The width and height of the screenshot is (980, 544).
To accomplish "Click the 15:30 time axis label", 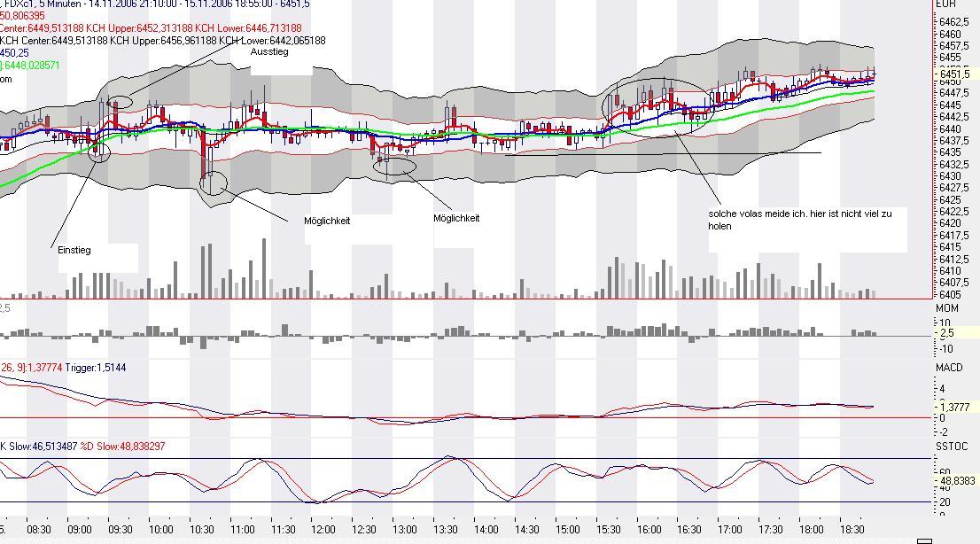I will pos(608,530).
